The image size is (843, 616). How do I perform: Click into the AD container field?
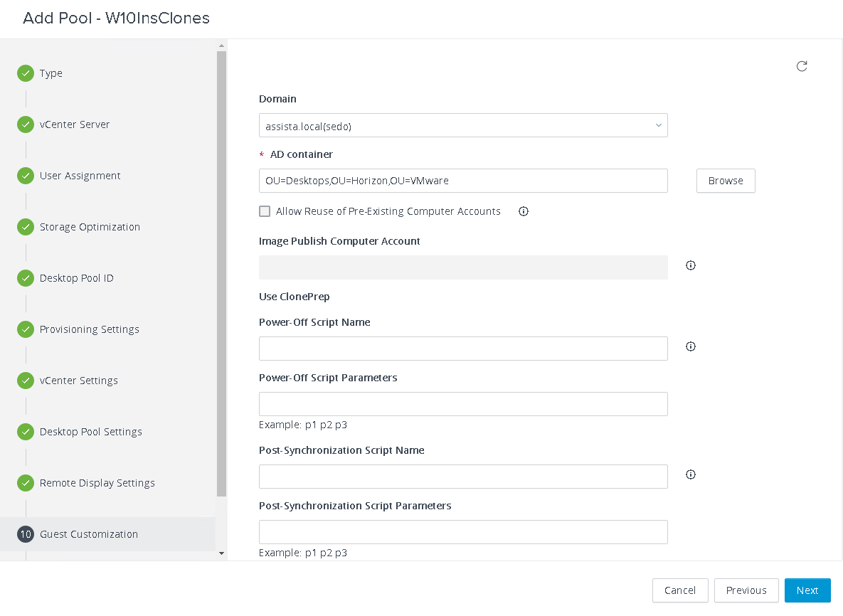463,181
